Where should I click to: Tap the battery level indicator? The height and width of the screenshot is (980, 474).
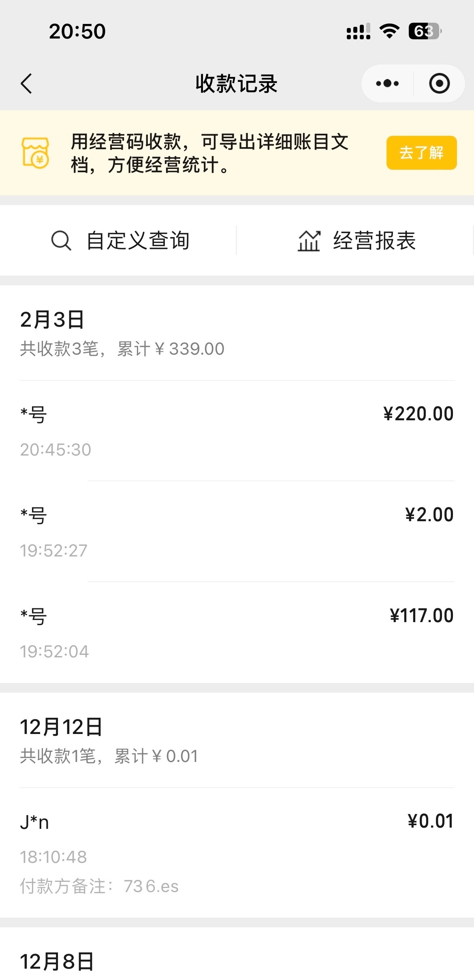click(x=425, y=31)
